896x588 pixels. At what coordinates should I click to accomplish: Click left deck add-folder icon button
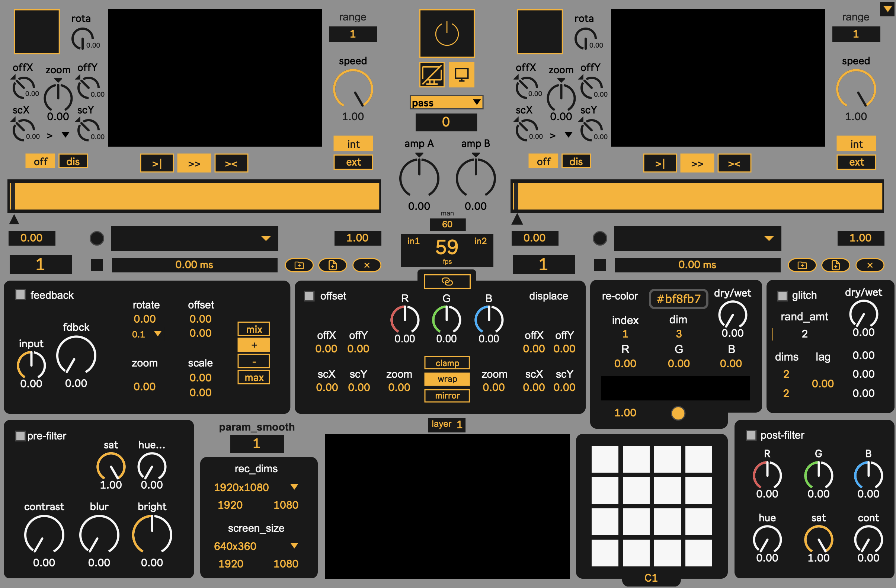[299, 265]
